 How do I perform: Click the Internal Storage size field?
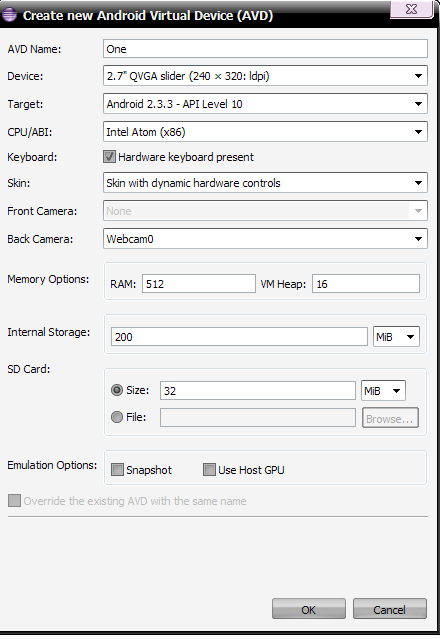tap(239, 337)
